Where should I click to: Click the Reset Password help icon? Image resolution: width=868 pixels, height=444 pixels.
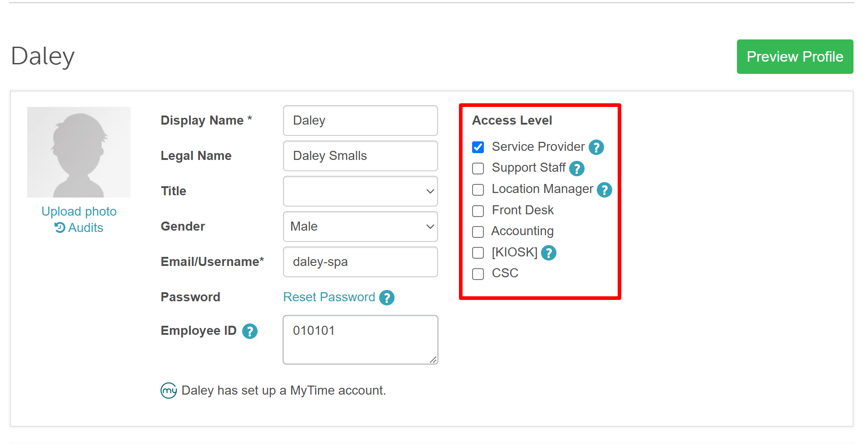click(x=386, y=298)
